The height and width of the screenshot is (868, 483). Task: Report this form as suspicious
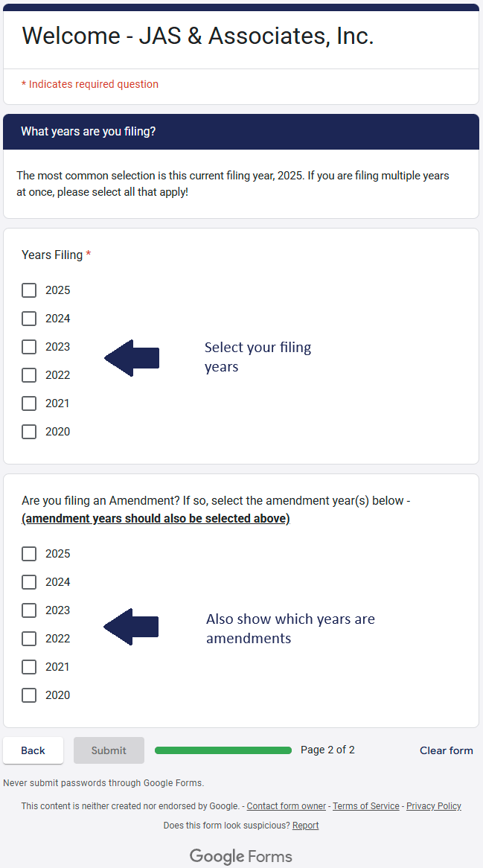[305, 826]
